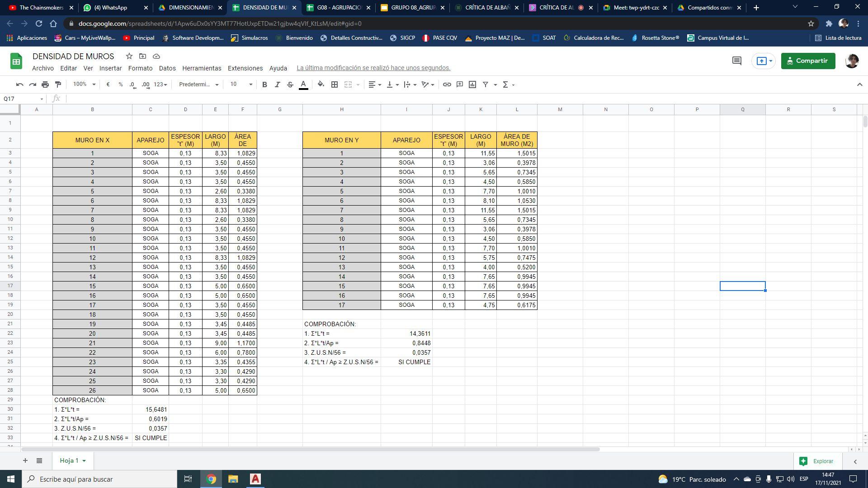Toggle bold formatting

tap(264, 84)
